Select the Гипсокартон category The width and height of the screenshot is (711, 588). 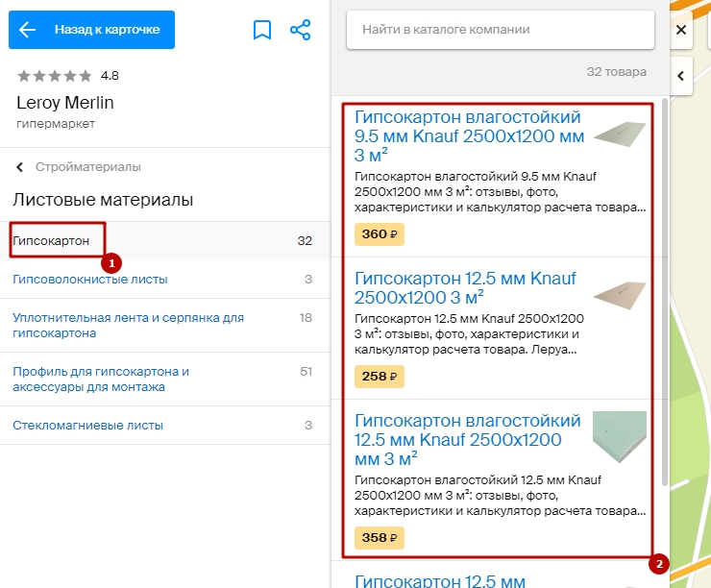[x=52, y=240]
